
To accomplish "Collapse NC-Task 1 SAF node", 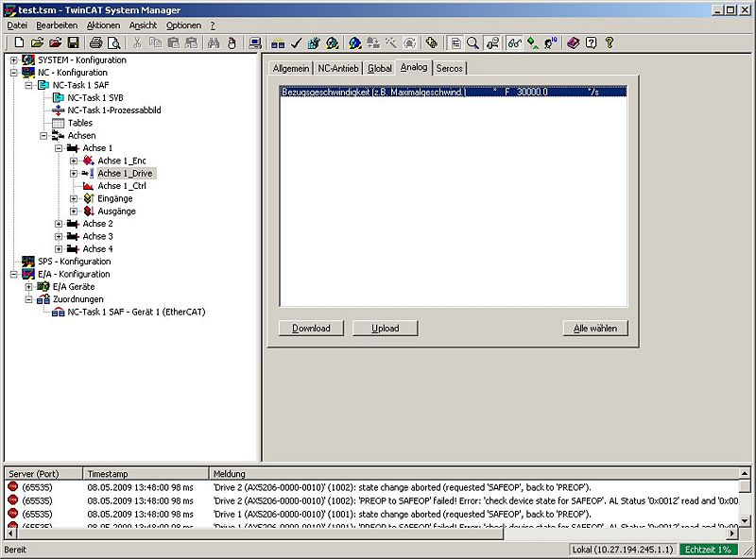I will [x=29, y=85].
